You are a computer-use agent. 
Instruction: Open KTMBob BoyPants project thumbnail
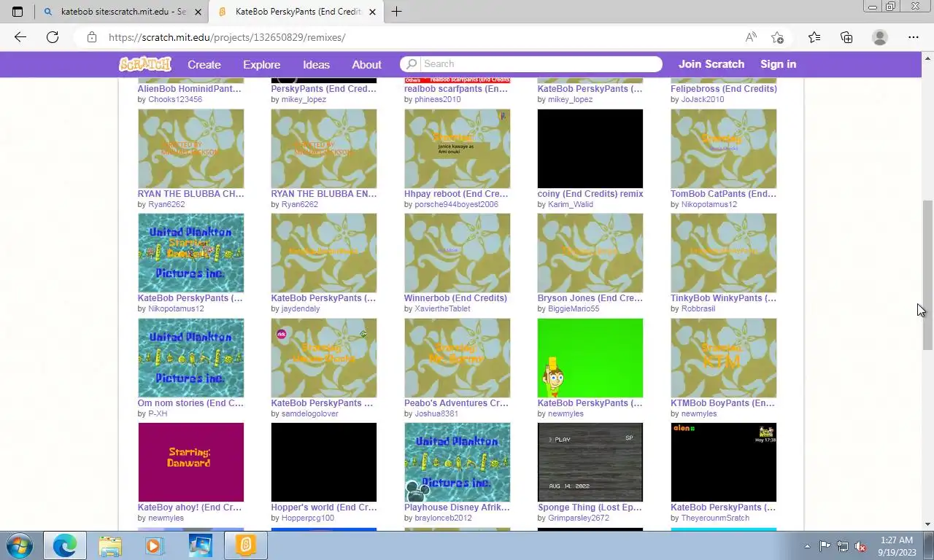click(x=724, y=358)
